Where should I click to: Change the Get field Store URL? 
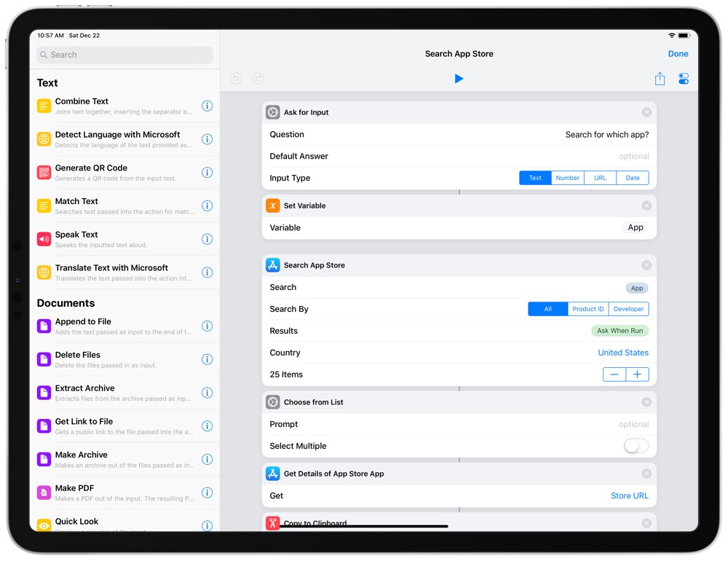[630, 496]
